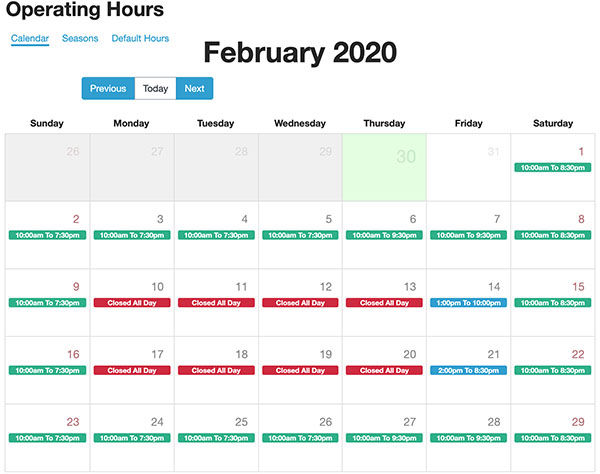Click February 6 hours 10:00am To 9:30pm
Screen dimensions: 600x474
coord(384,235)
